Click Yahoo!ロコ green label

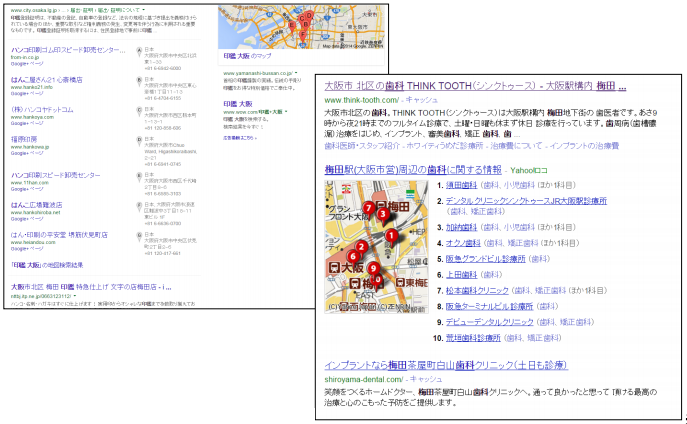tap(529, 170)
